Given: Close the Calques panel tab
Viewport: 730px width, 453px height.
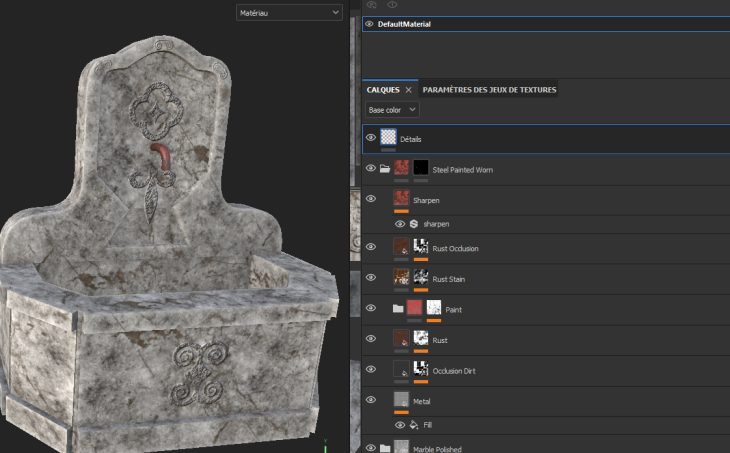Looking at the screenshot, I should pos(408,90).
